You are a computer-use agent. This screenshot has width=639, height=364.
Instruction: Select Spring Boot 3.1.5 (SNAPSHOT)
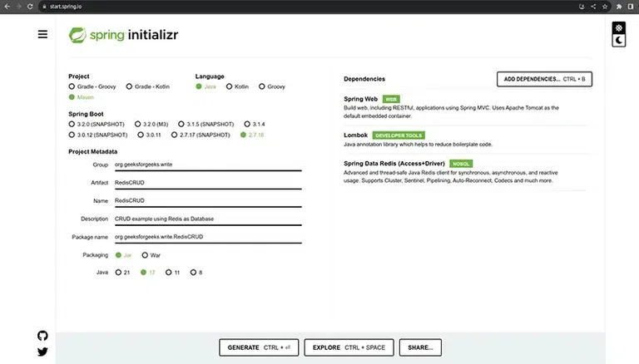tap(206, 124)
